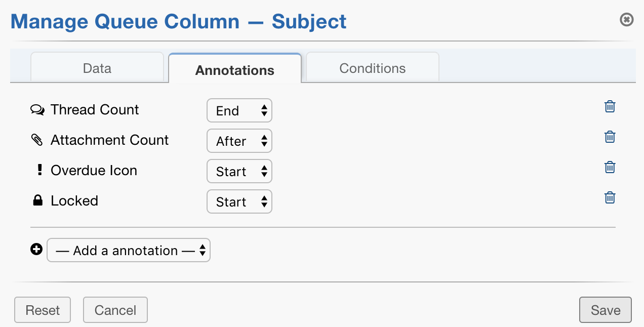
Task: Click the Reset button
Action: pyautogui.click(x=42, y=310)
